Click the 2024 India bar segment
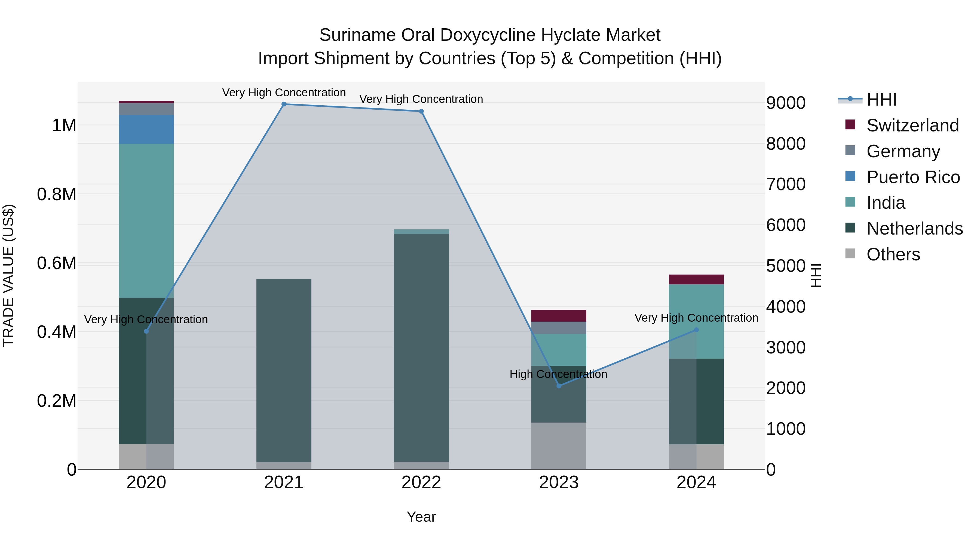Image resolution: width=980 pixels, height=551 pixels. click(697, 322)
